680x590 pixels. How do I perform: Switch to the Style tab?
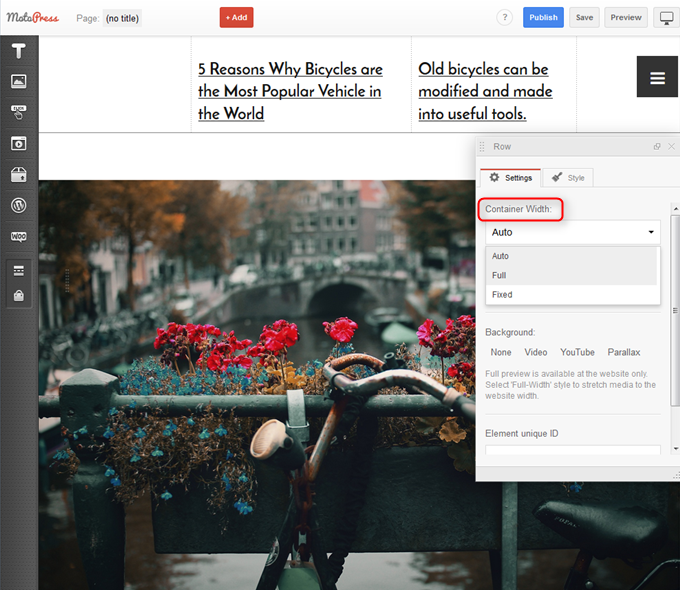point(568,178)
